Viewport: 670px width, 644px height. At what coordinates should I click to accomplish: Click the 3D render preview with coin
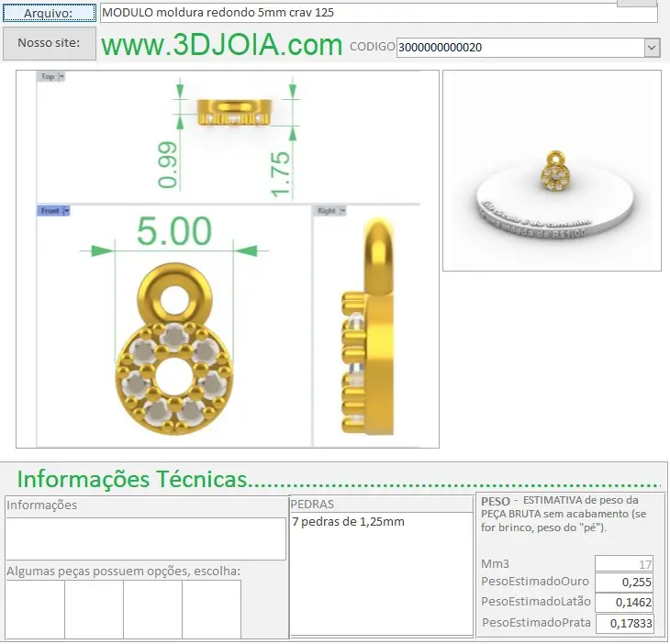coord(552,171)
